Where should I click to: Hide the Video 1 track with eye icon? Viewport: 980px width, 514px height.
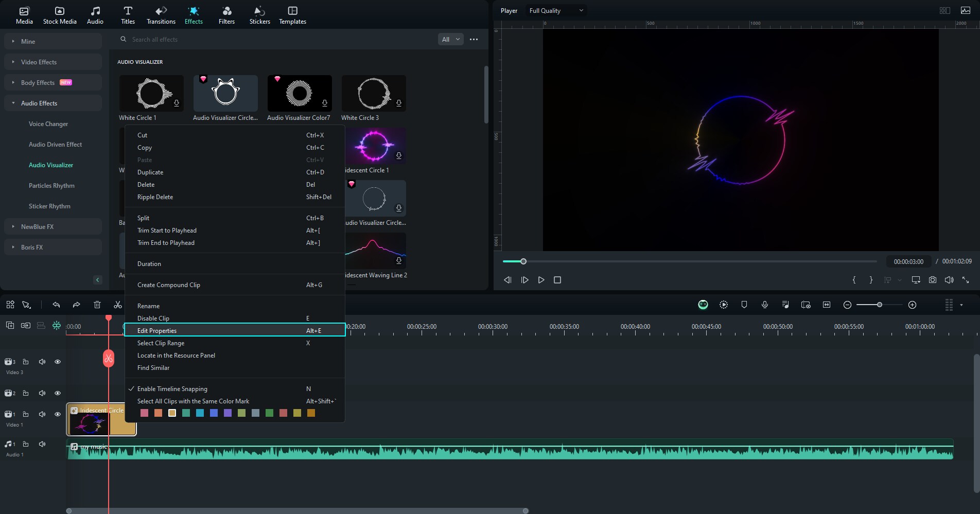(x=58, y=414)
